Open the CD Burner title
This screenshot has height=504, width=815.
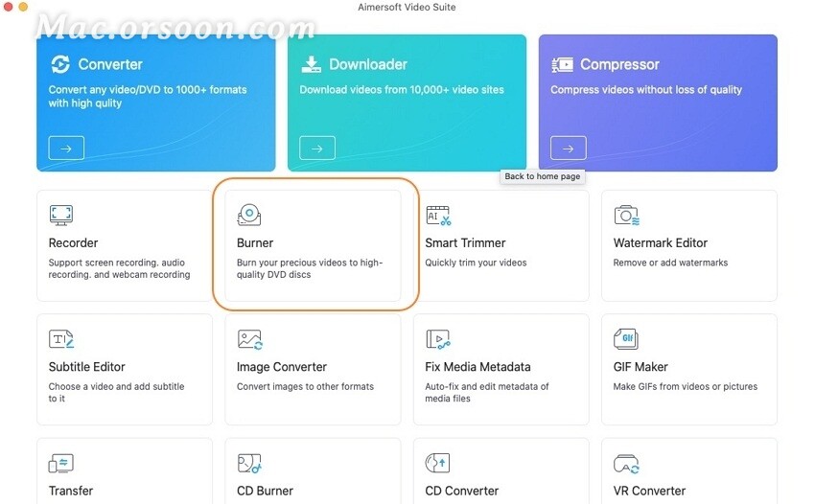(265, 491)
